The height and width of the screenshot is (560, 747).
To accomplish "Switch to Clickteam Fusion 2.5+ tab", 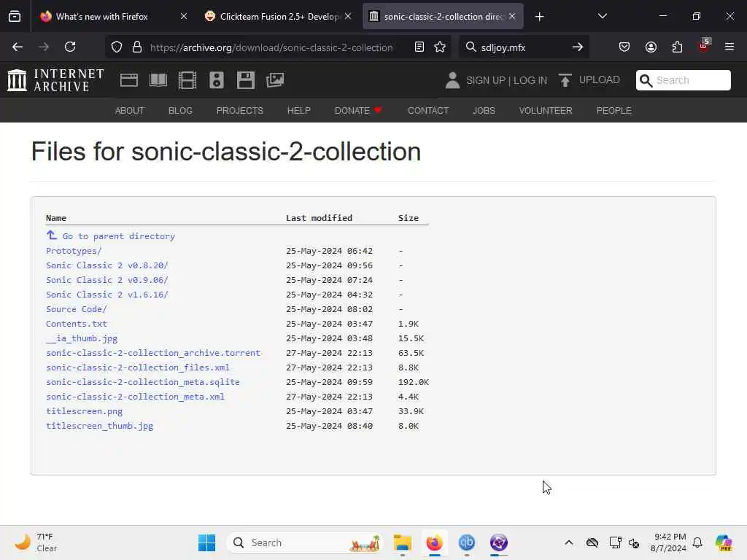I will (271, 16).
